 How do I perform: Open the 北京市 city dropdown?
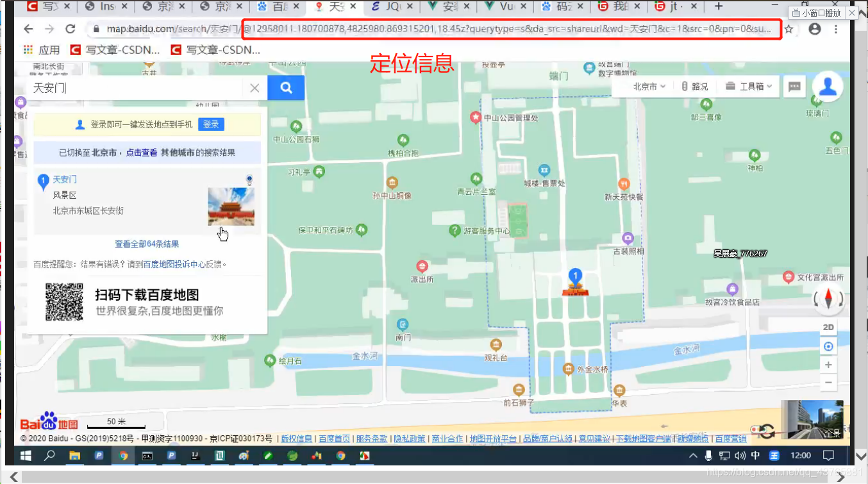coord(649,87)
